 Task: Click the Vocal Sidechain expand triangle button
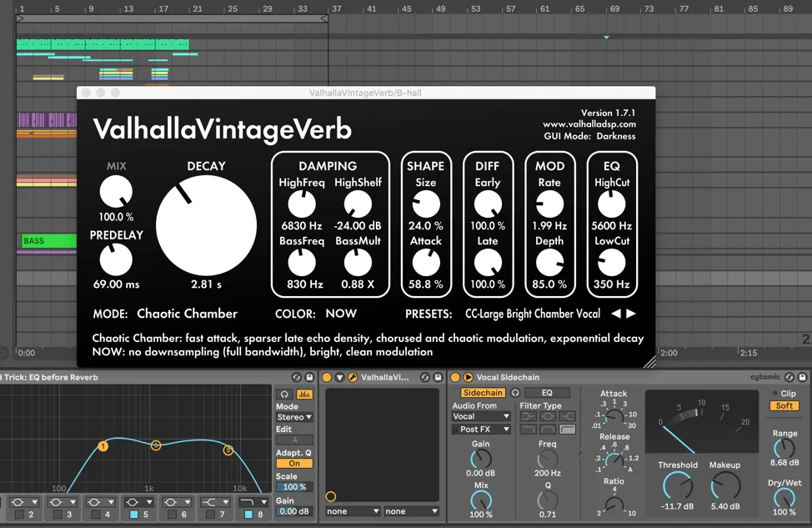coord(468,377)
